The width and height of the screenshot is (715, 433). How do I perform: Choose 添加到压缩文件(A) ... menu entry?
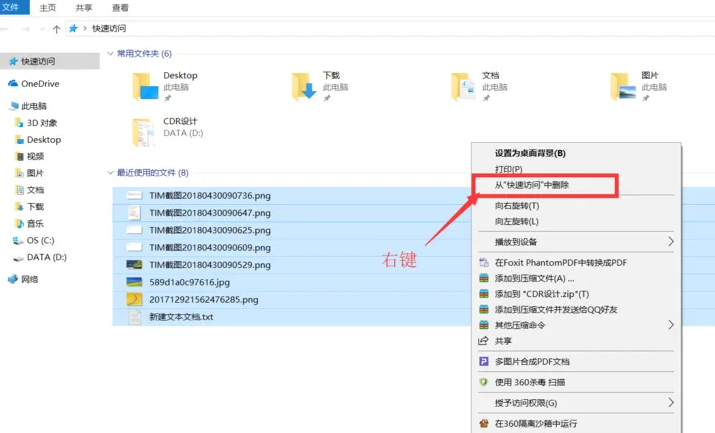[534, 278]
